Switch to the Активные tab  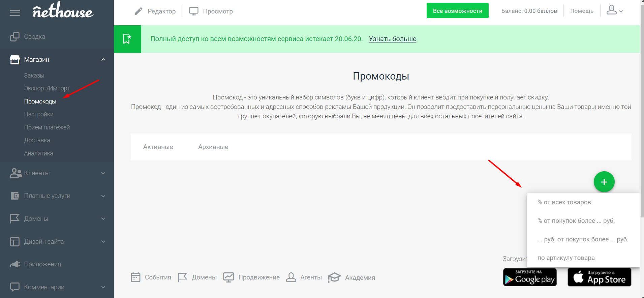(158, 147)
